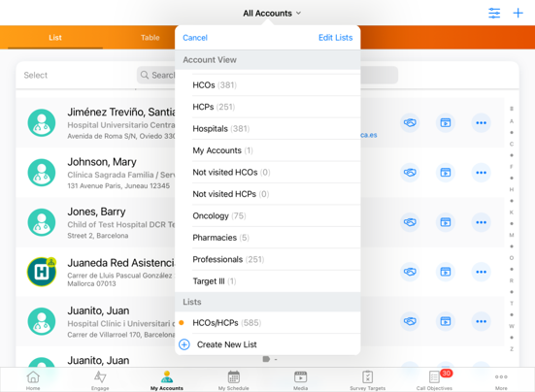Open the My Accounts bottom tab
Image resolution: width=535 pixels, height=392 pixels.
pyautogui.click(x=167, y=380)
